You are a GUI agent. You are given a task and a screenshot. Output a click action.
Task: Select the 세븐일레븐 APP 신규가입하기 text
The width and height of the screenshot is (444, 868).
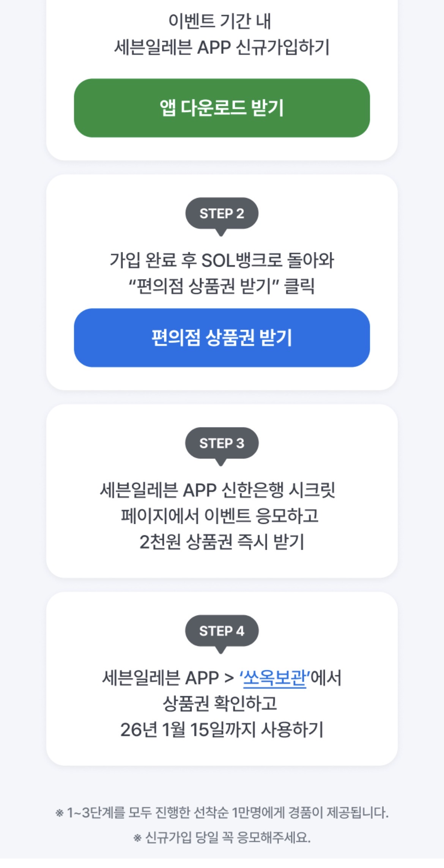pyautogui.click(x=222, y=48)
